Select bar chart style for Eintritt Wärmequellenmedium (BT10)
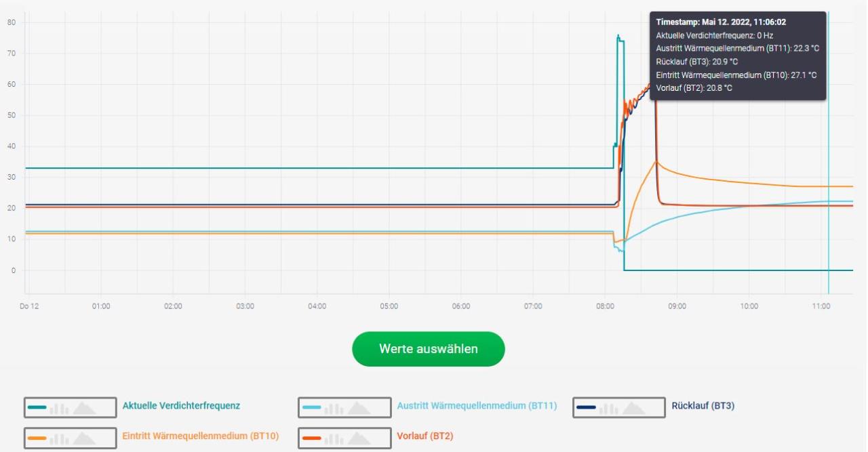This screenshot has height=452, width=868. [x=59, y=439]
